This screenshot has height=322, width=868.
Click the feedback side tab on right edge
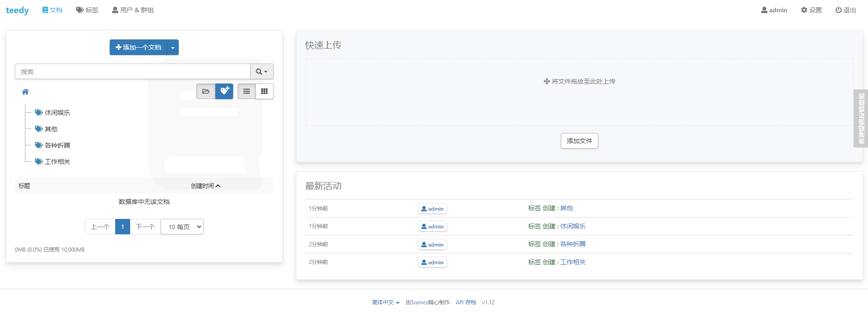click(x=861, y=119)
